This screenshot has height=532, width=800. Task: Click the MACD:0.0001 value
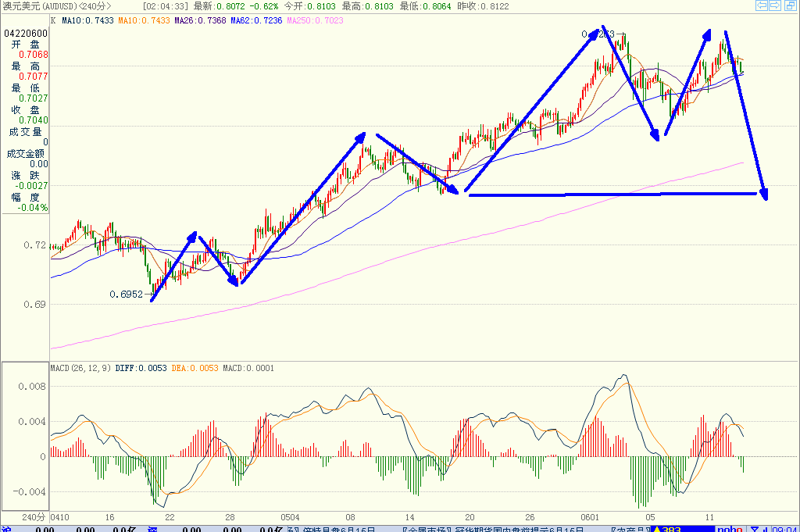click(248, 368)
